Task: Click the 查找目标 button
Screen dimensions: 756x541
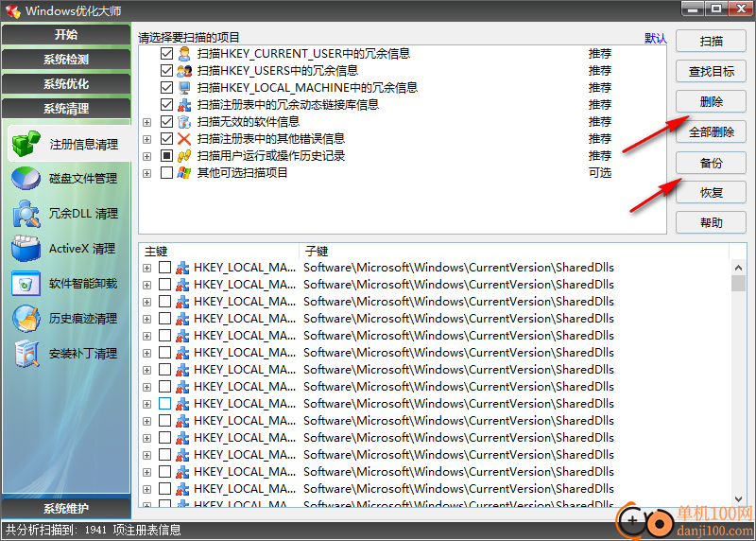Action: coord(711,72)
